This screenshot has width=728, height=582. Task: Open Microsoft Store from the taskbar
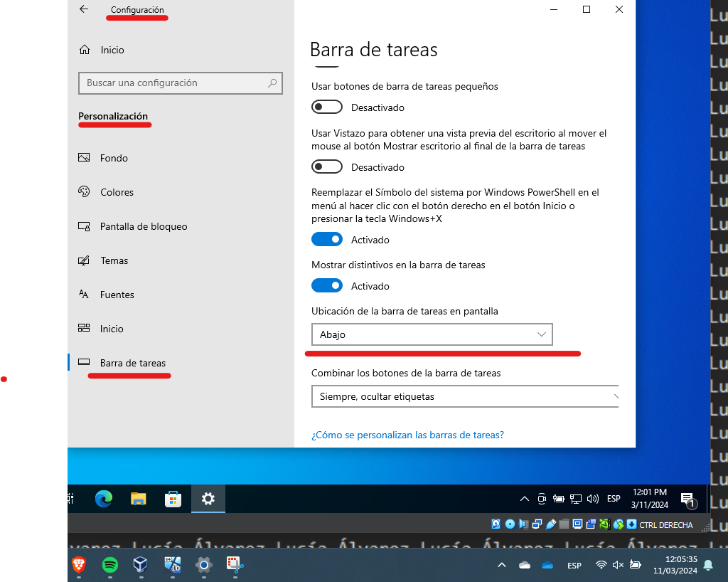coord(173,499)
